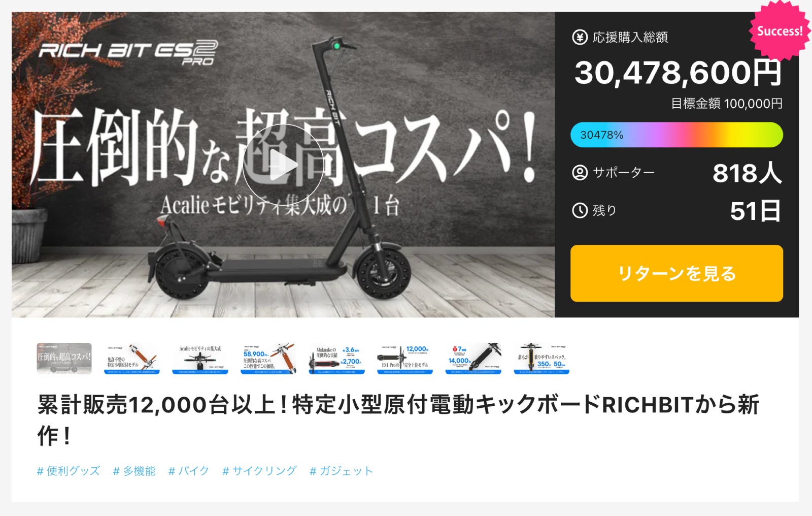Click the 30478% rainbow progress bar
This screenshot has width=812, height=516.
676,135
